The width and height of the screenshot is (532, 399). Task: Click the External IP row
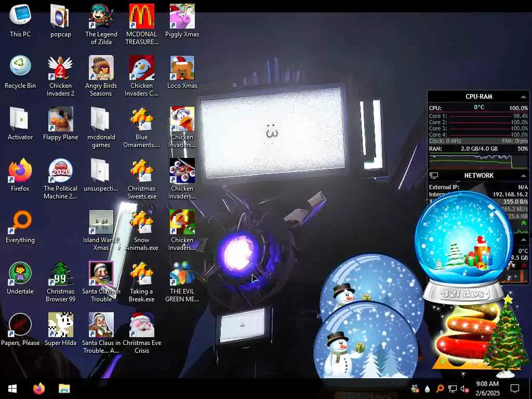(478, 187)
